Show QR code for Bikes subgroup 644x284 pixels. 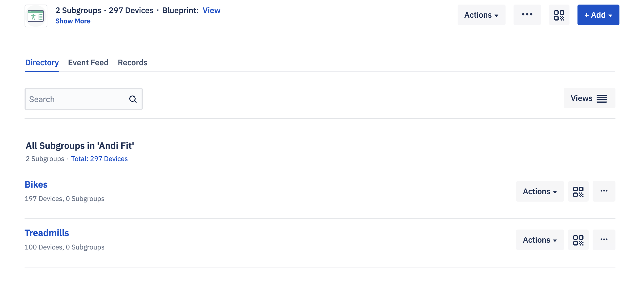578,191
